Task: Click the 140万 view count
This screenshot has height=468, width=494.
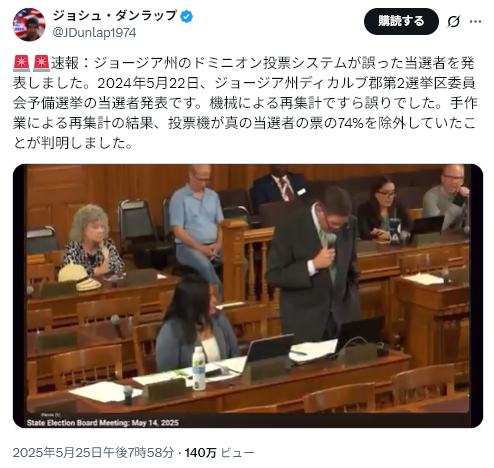Action: pos(201,452)
